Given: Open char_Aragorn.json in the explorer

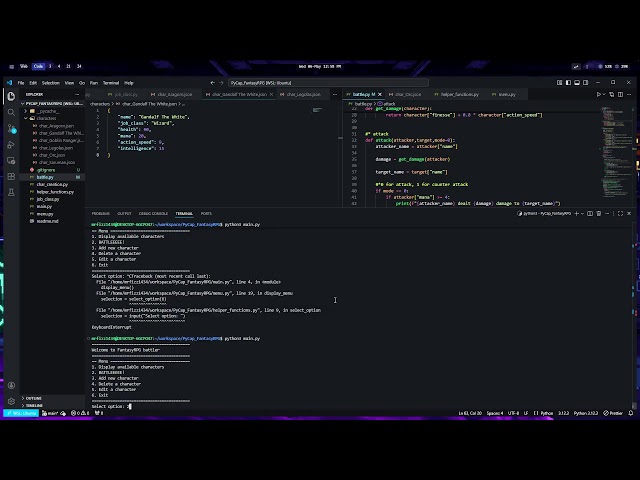Looking at the screenshot, I should [56, 126].
